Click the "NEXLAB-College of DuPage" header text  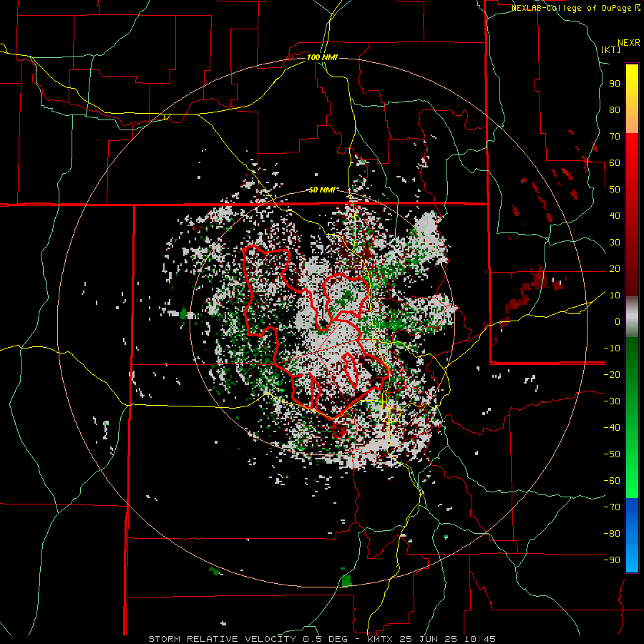pyautogui.click(x=572, y=8)
